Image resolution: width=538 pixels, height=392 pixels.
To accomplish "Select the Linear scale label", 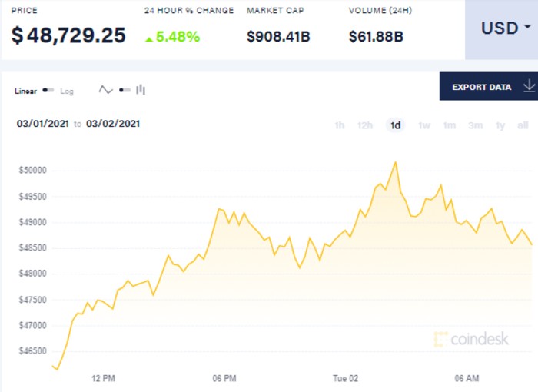I will coord(25,91).
